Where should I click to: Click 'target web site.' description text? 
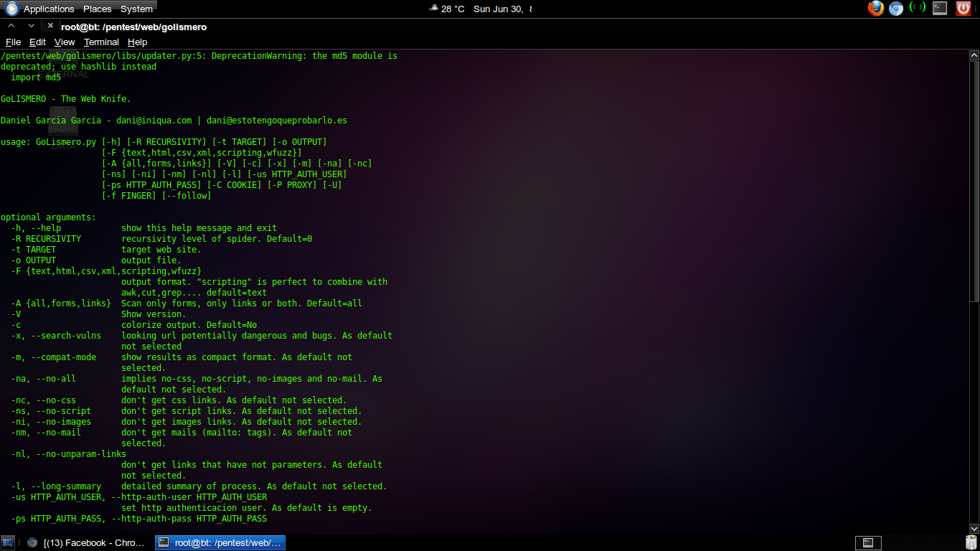click(x=161, y=250)
